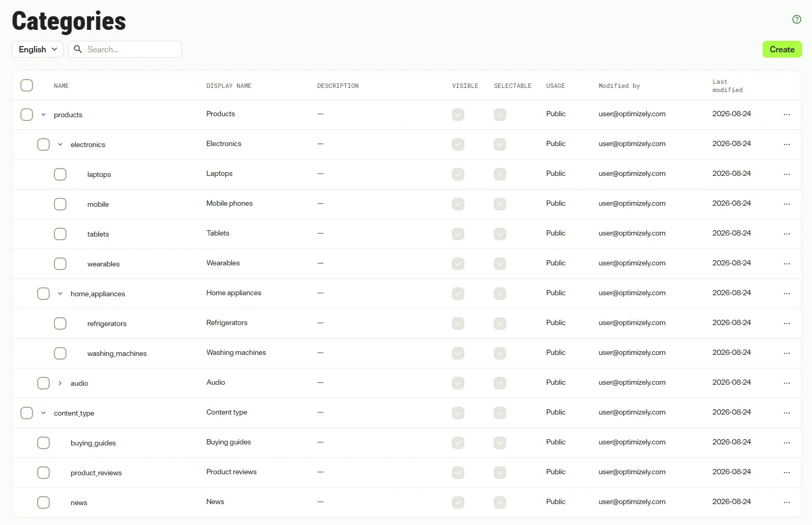This screenshot has height=525, width=812.
Task: Click the DISPLAY NAME column header
Action: coord(229,86)
